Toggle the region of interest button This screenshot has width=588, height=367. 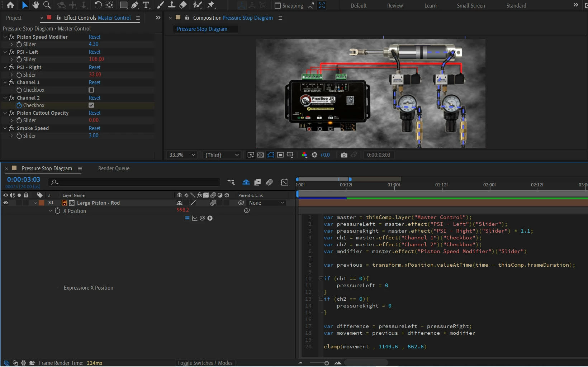(280, 155)
